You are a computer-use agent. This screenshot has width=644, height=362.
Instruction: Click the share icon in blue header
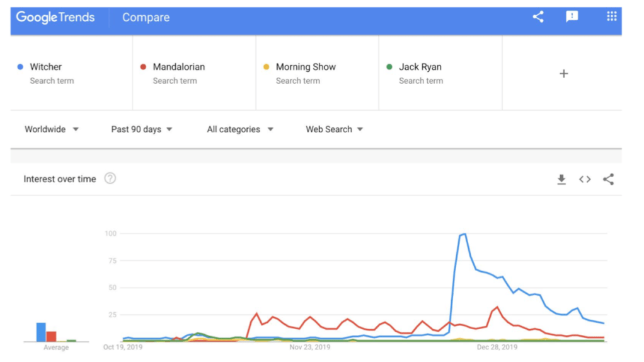pos(538,17)
